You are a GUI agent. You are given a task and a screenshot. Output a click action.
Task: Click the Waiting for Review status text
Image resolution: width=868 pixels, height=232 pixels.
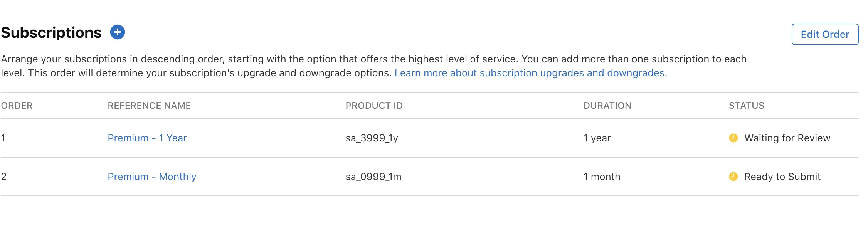point(787,138)
